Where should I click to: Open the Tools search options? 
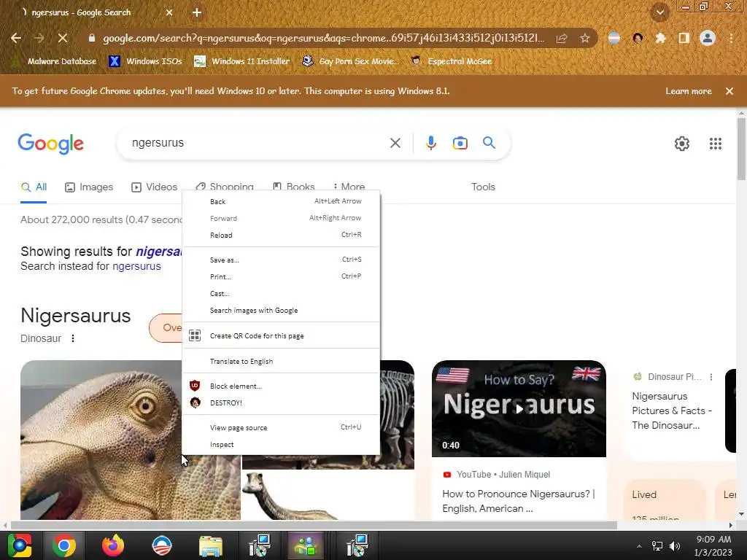coord(483,187)
